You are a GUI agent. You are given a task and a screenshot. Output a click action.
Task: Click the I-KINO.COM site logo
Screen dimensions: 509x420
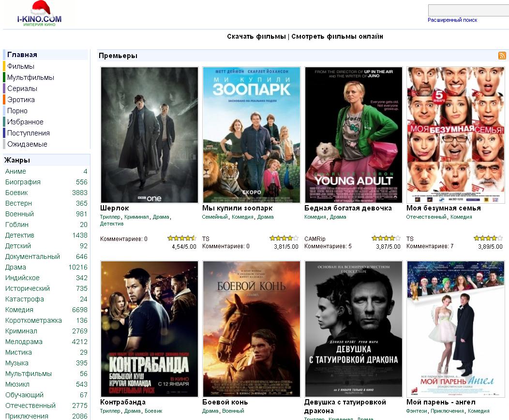click(x=39, y=15)
